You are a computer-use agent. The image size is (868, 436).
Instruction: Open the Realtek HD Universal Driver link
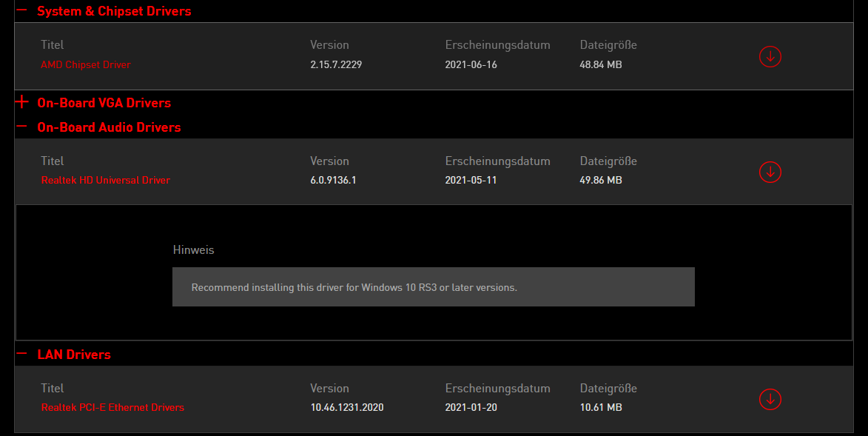(106, 181)
